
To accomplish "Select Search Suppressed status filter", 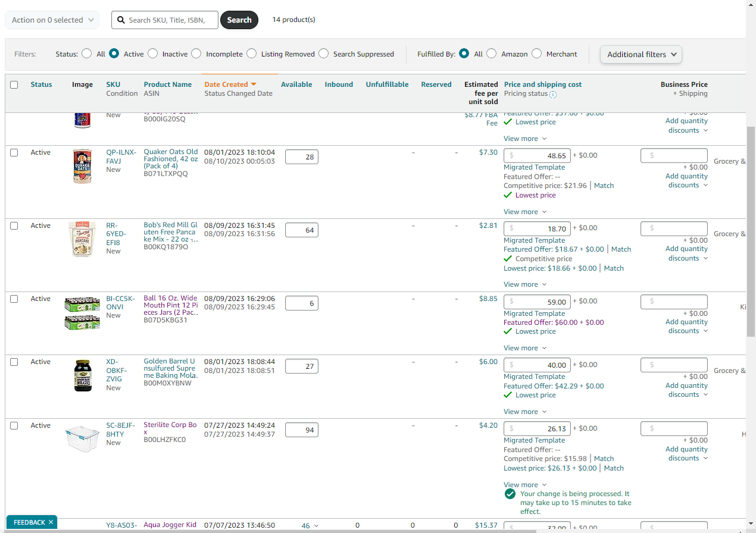I will pyautogui.click(x=324, y=54).
